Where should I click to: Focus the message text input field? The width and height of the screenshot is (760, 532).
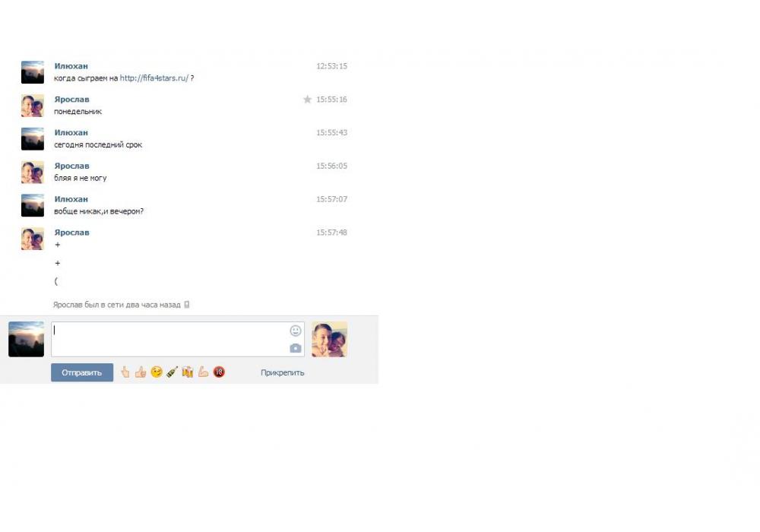click(x=169, y=339)
